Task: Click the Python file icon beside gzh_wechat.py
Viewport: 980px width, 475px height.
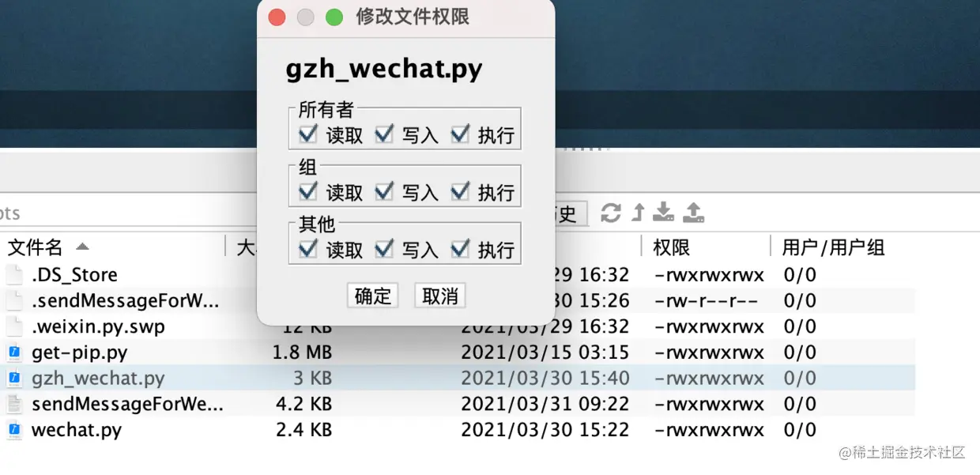Action: (x=15, y=378)
